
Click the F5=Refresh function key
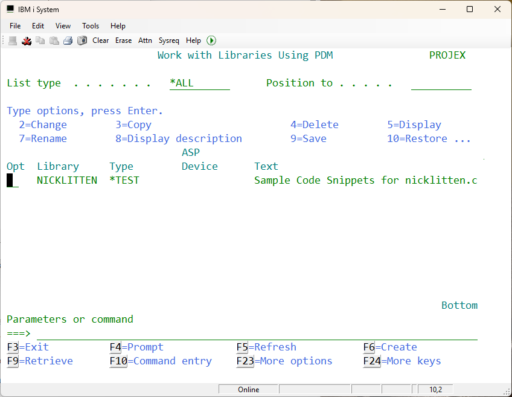266,347
